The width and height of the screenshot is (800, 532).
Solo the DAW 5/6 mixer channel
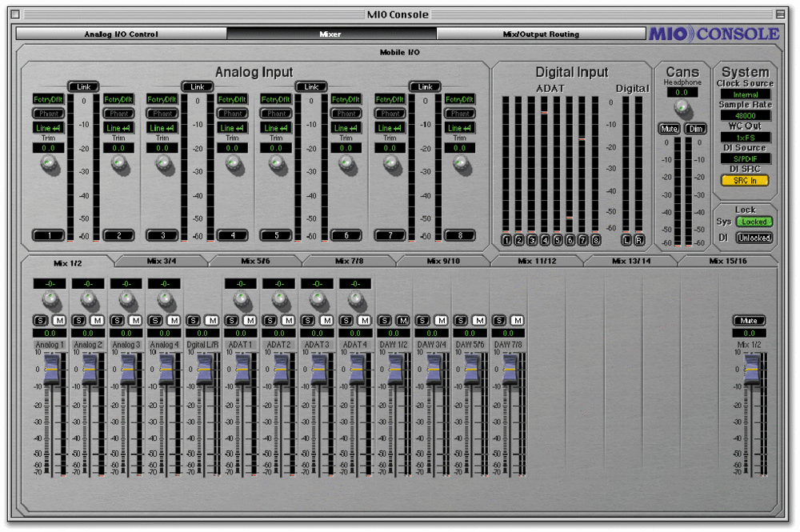[x=461, y=320]
